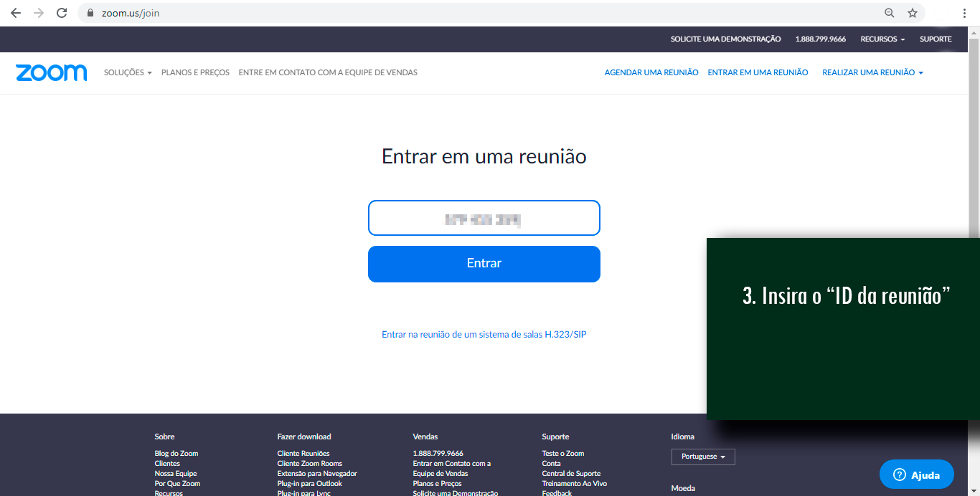View site info via the padlock icon
The image size is (980, 496).
tap(90, 13)
